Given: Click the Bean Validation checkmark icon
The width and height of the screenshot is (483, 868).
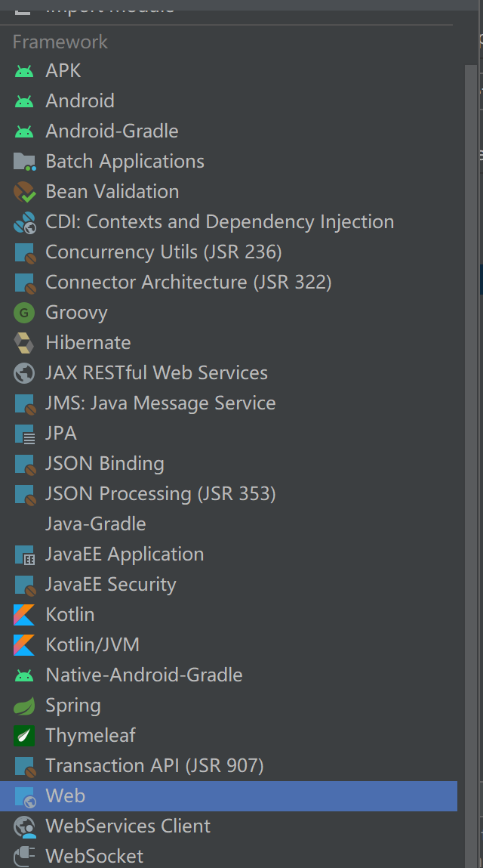Looking at the screenshot, I should [24, 192].
